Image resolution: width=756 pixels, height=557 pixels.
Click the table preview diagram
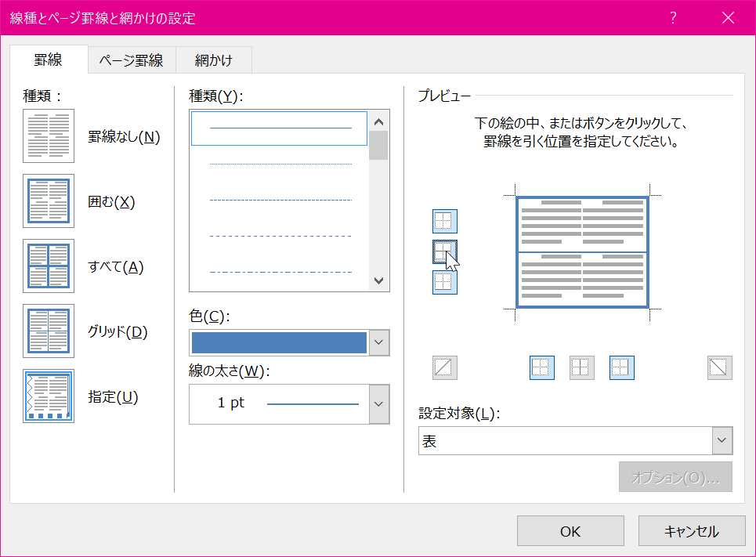tap(582, 252)
